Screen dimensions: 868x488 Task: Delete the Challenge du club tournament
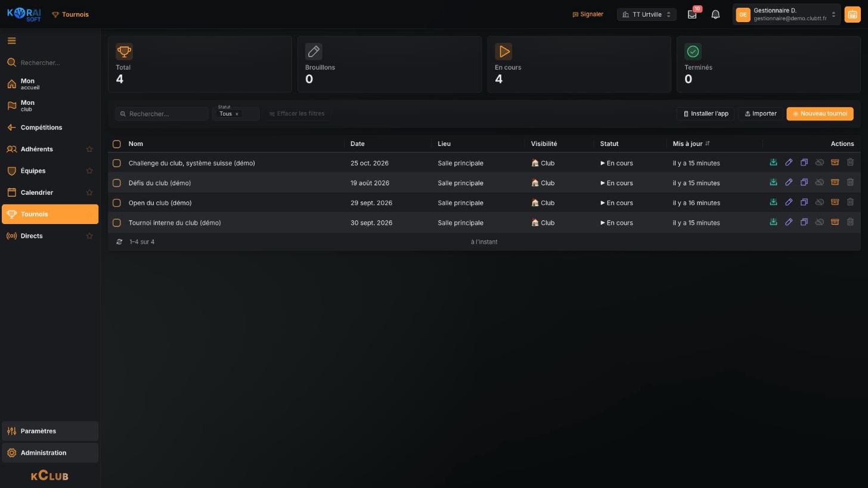click(x=850, y=163)
